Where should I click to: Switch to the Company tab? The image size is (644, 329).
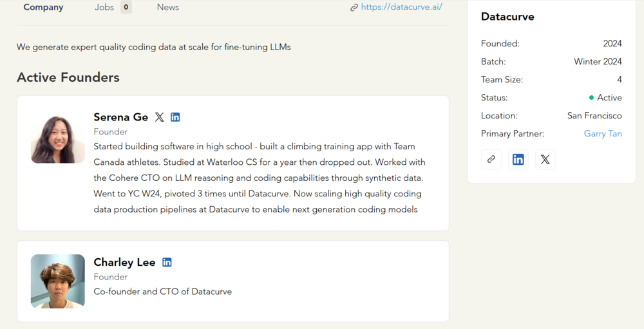click(43, 7)
